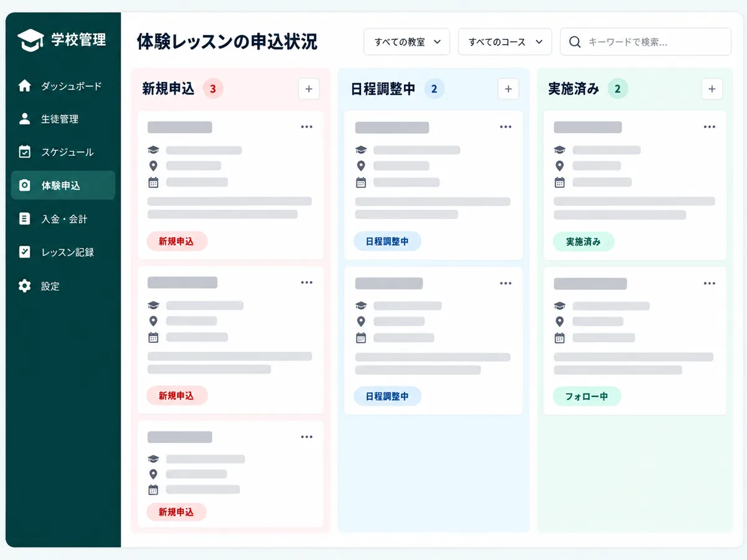Image resolution: width=747 pixels, height=560 pixels.
Task: Click location pin on フォロー中 tagged card
Action: pos(560,322)
